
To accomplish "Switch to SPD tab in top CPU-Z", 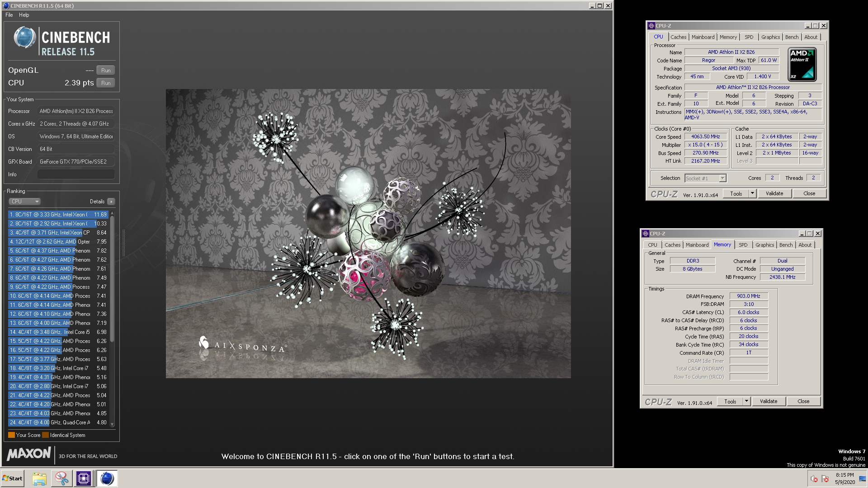I will [749, 37].
